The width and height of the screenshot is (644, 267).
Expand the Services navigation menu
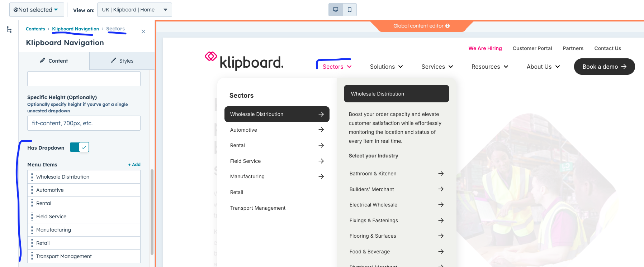(x=437, y=67)
